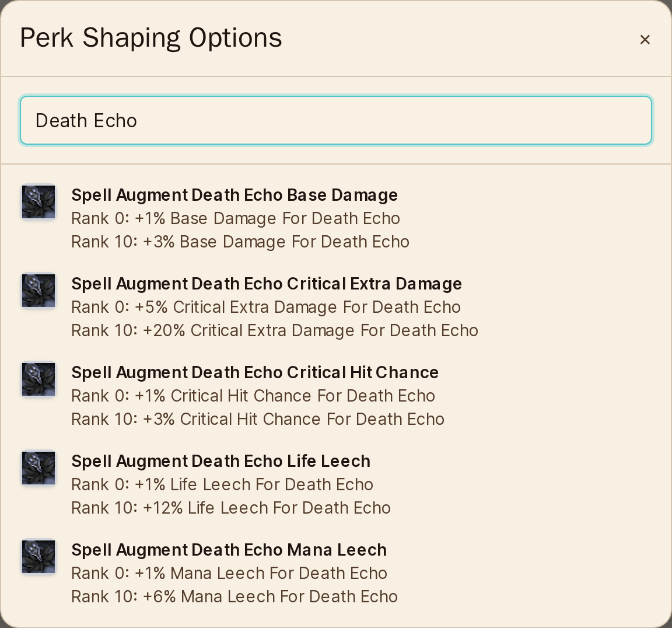
Task: Focus the Death Echo search field
Action: pos(336,120)
